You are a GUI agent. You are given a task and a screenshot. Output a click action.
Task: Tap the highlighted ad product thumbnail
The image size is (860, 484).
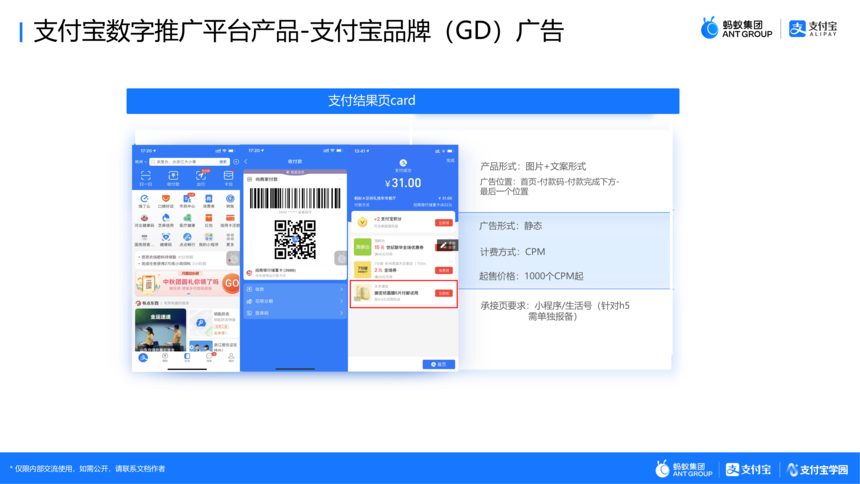point(363,292)
